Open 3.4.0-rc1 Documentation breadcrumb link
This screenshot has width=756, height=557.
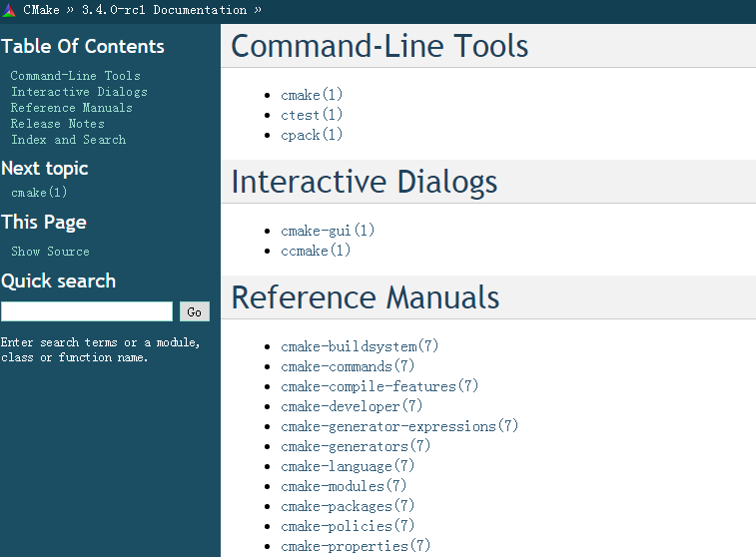pos(164,10)
